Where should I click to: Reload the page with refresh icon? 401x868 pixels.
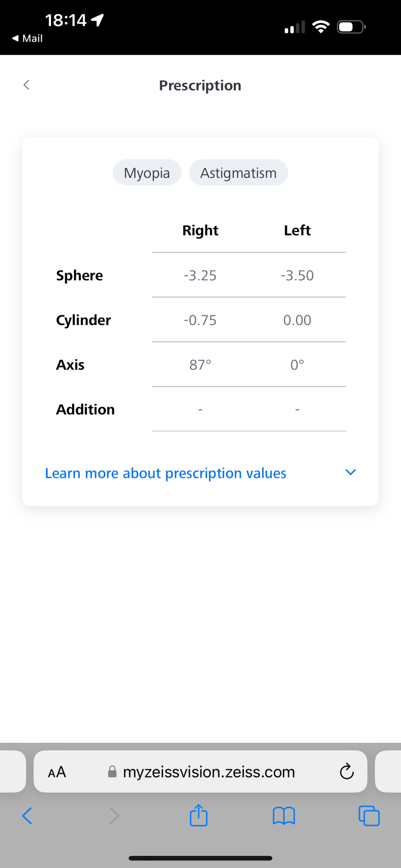tap(347, 771)
